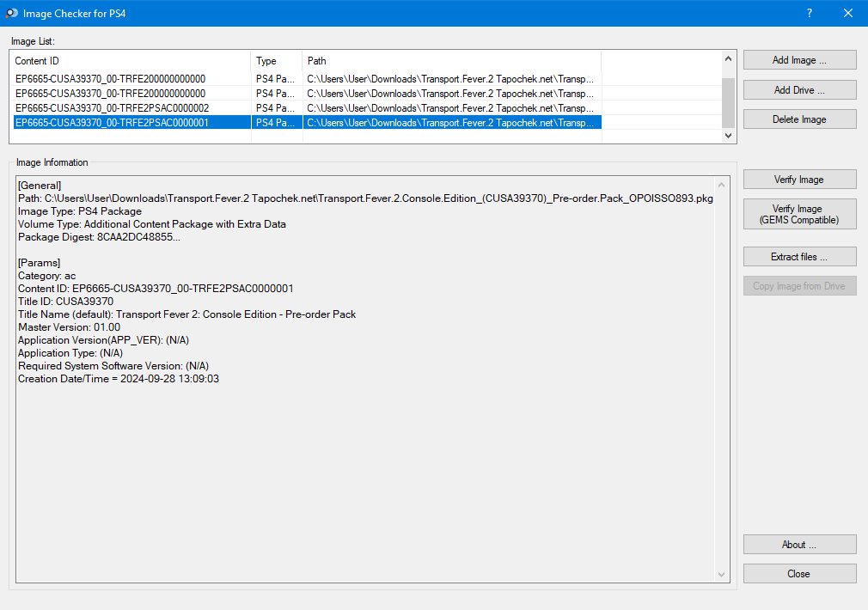Run Verify Image on the selected package
The width and height of the screenshot is (868, 610).
click(799, 180)
